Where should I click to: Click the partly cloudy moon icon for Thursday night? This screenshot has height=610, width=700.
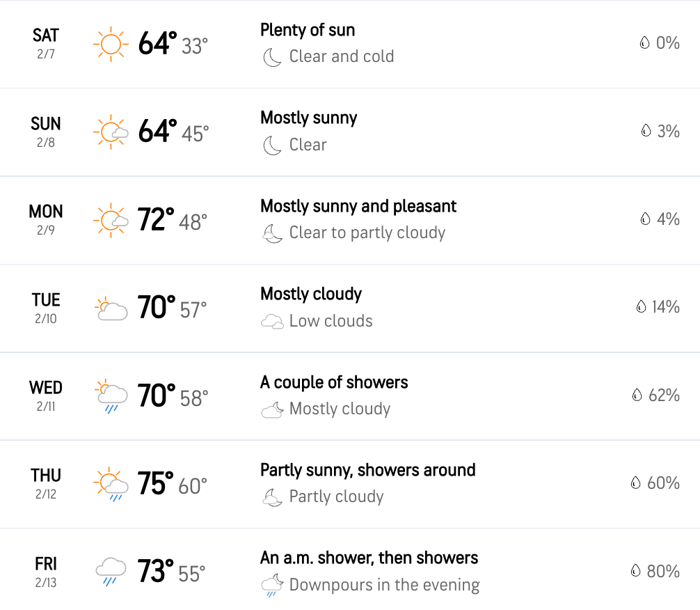[272, 497]
